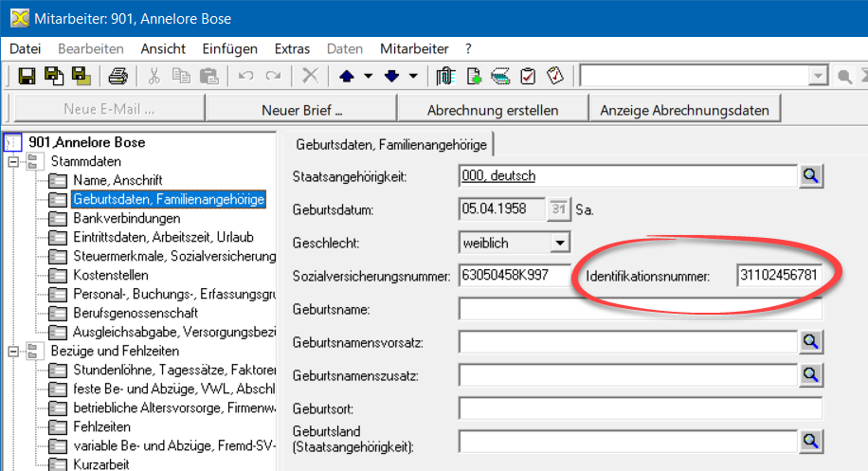Click the Print icon in toolbar
Screen dimensions: 868x471
point(118,76)
